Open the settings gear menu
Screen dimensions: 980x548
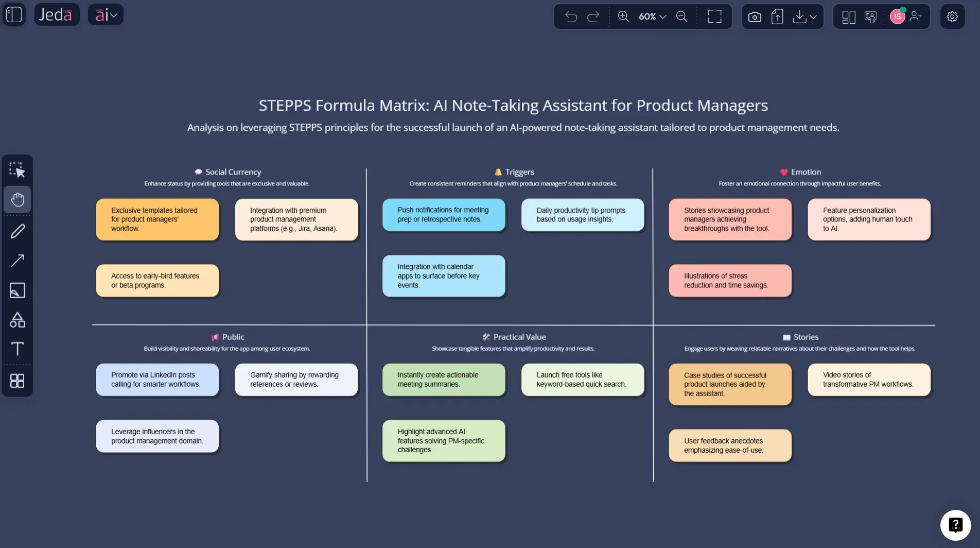(x=952, y=16)
